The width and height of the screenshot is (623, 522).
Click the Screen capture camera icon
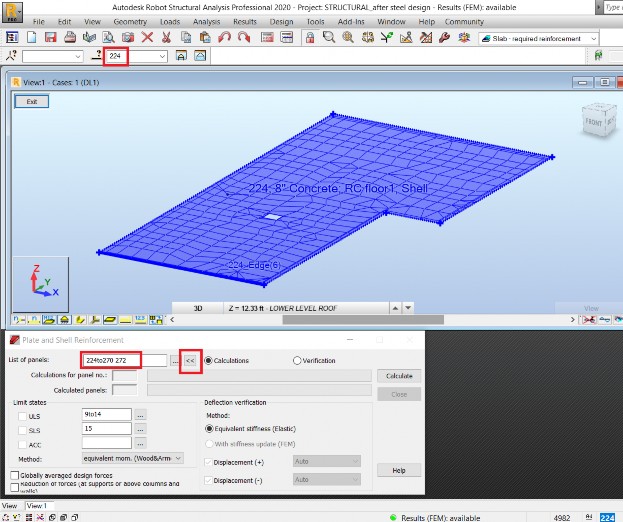click(128, 38)
